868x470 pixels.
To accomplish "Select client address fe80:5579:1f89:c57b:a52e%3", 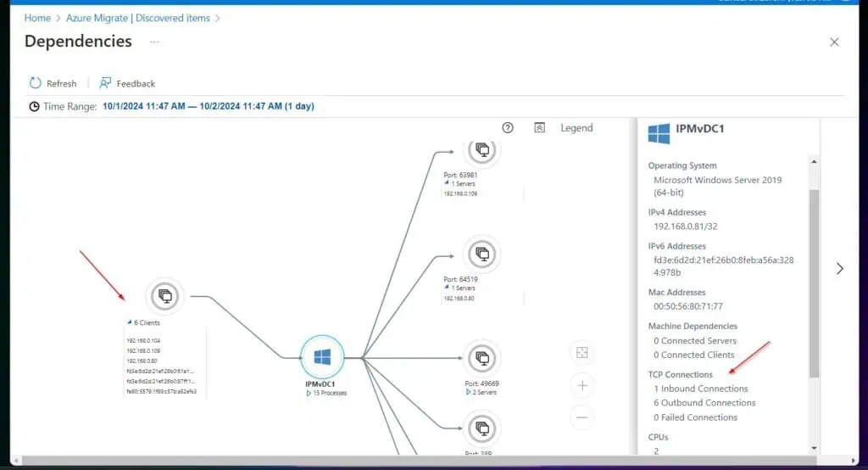I will pos(161,391).
